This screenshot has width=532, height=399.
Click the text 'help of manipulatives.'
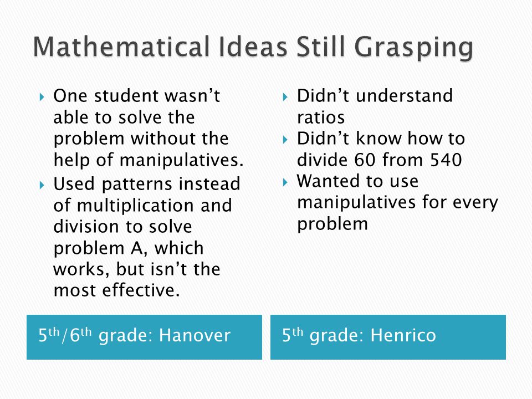click(x=149, y=160)
